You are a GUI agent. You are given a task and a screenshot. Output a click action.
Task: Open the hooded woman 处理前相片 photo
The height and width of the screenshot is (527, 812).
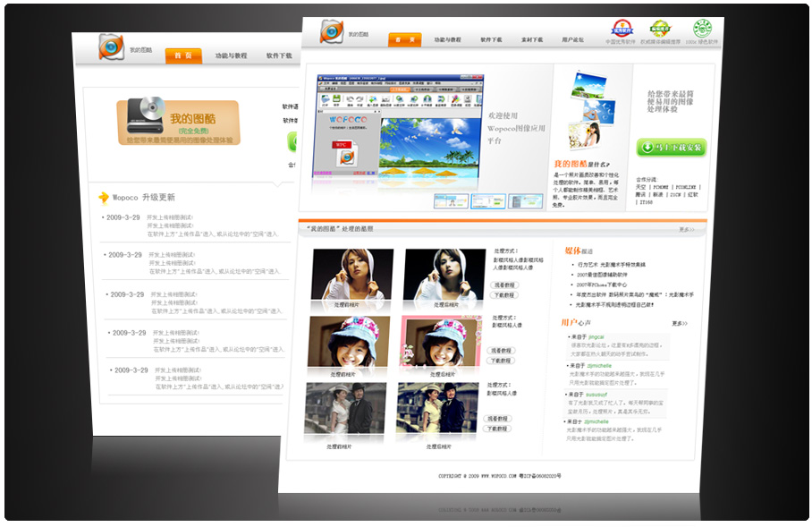point(352,275)
